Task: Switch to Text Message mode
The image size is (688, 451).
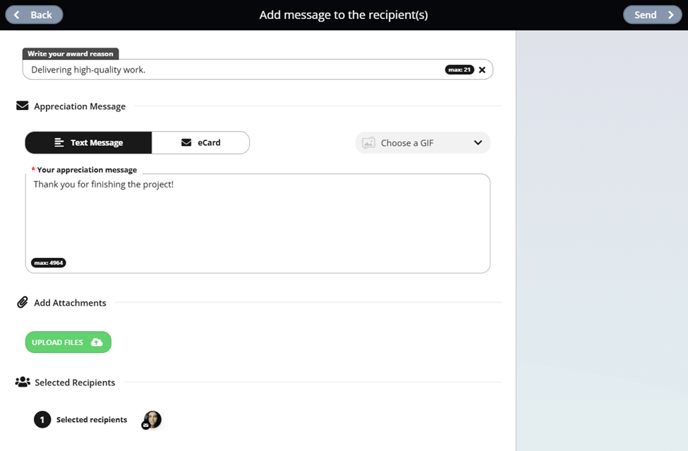Action: click(89, 143)
